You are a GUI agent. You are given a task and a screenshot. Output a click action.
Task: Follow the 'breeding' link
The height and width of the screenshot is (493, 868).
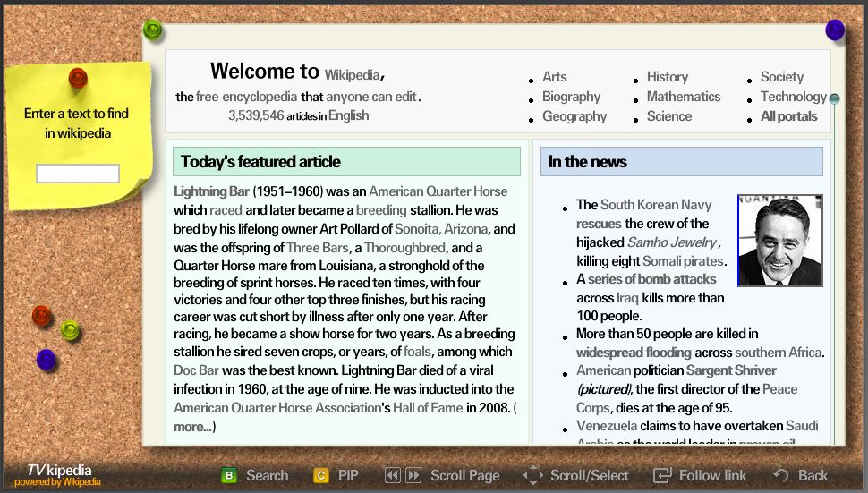click(x=381, y=210)
